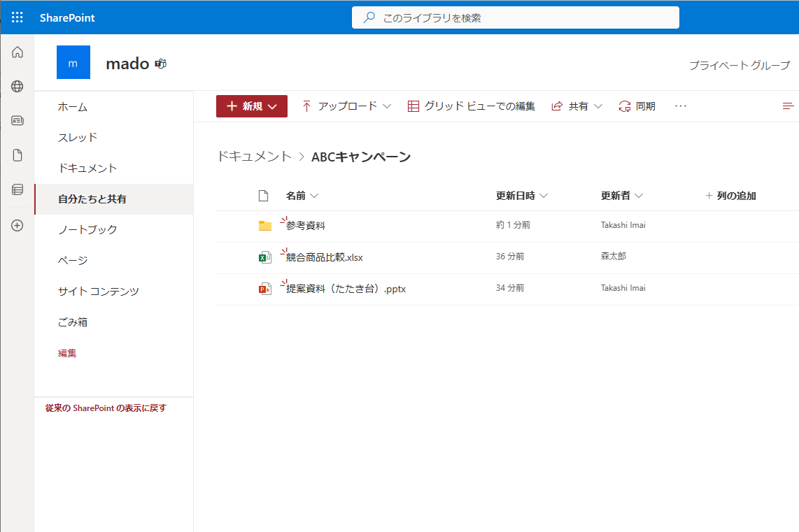Select 自分たちと共有 in the sidebar
Screen dimensions: 799x532
92,199
